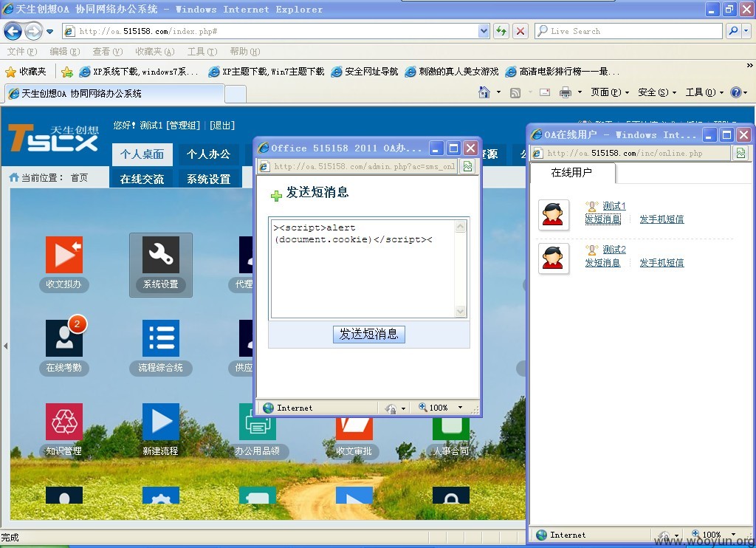Click the IE back navigation button

[13, 31]
